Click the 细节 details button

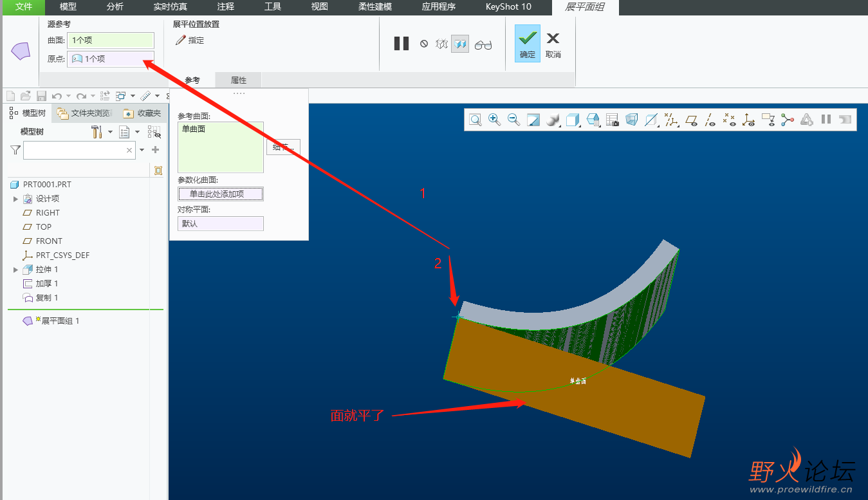(x=283, y=147)
